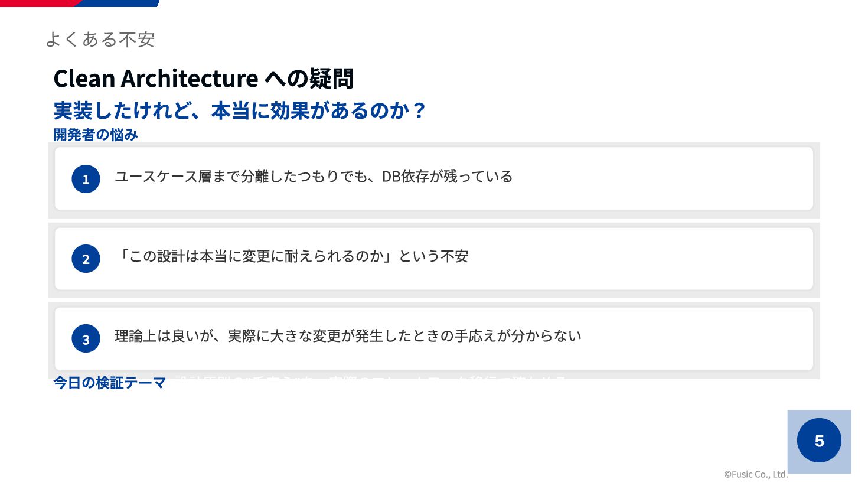Click the ©Fusic Co., Ltd. footer text
This screenshot has height=489, width=868.
point(756,474)
